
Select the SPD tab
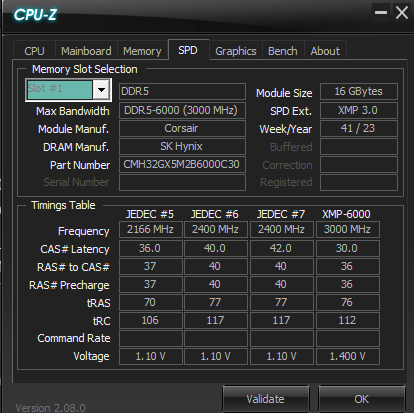coord(188,50)
